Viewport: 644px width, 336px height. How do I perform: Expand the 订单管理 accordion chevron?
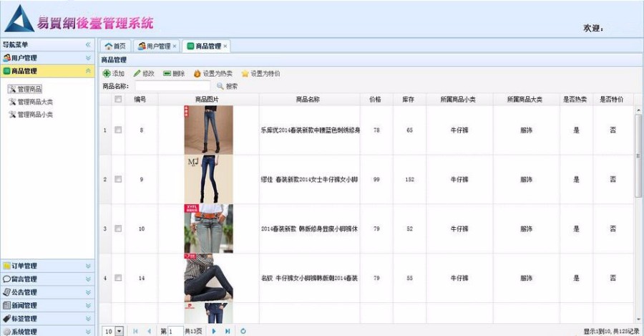tap(88, 266)
